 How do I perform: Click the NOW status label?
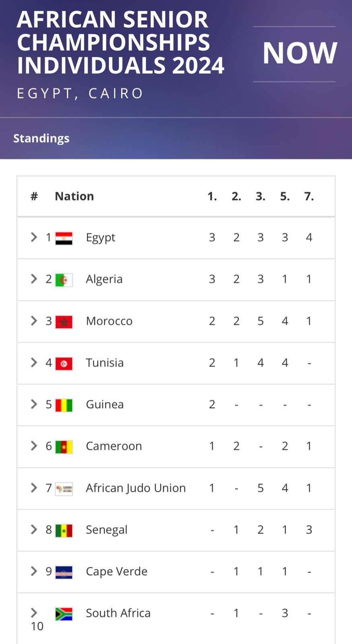coord(299,53)
